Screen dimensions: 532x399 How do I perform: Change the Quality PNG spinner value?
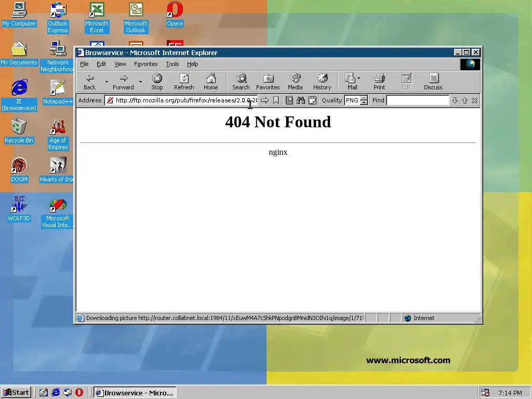[364, 100]
